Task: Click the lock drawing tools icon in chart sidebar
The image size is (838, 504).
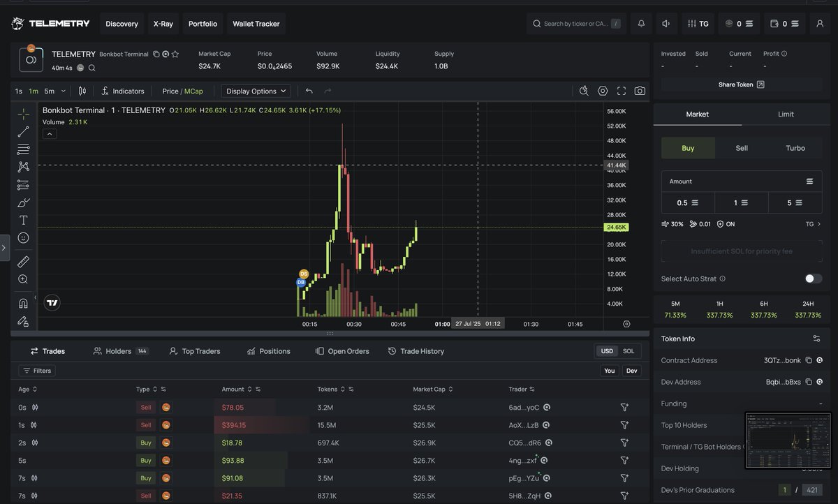Action: (23, 321)
